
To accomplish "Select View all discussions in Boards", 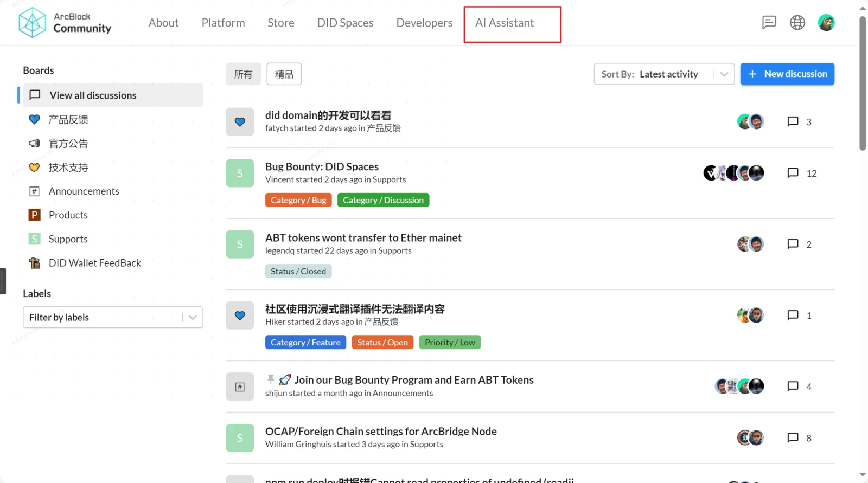I will (113, 95).
